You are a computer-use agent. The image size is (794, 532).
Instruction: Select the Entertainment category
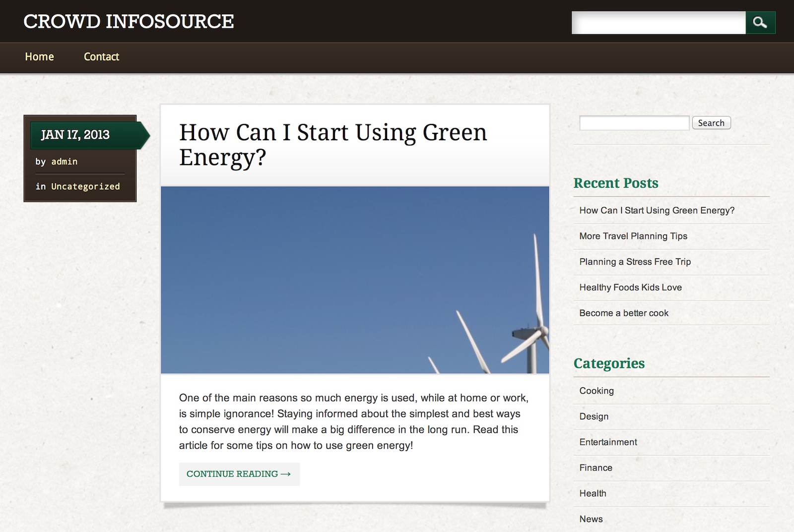[608, 442]
